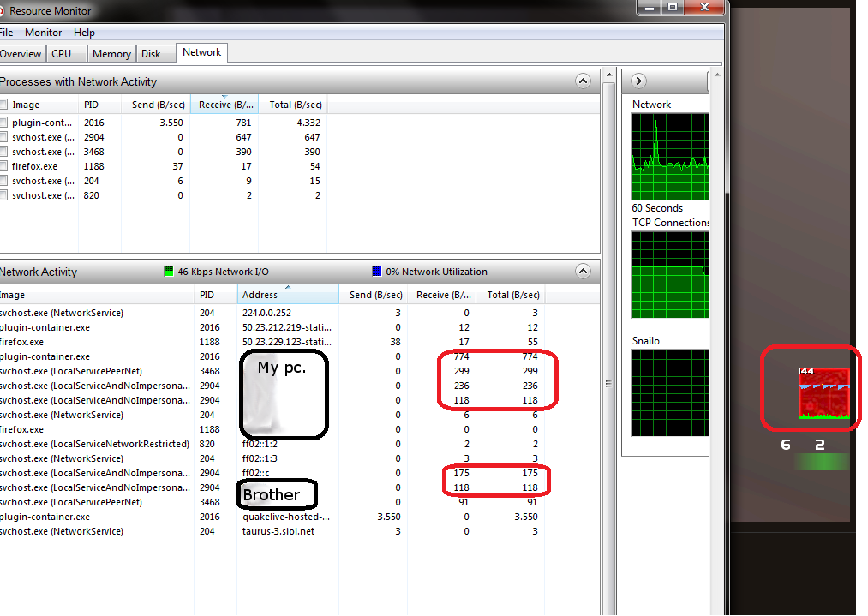Tick the plugin-container process checkbox
Screen dimensions: 868x616
3,123
